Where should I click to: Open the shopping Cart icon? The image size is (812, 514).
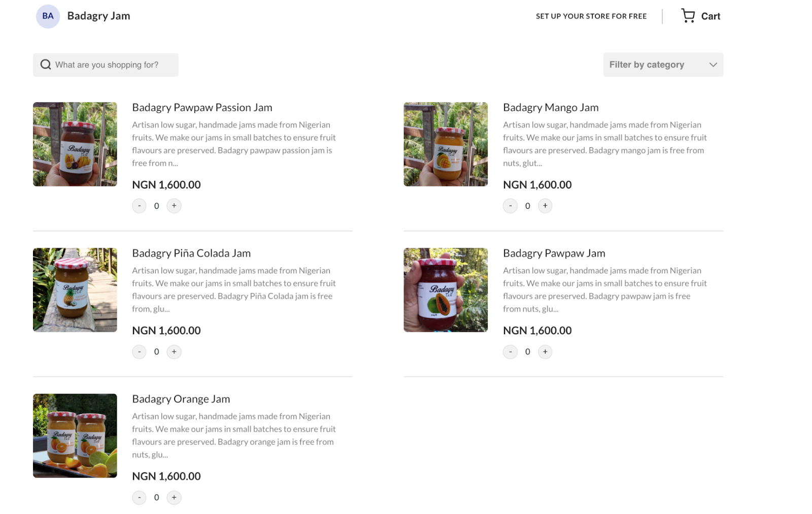click(688, 16)
